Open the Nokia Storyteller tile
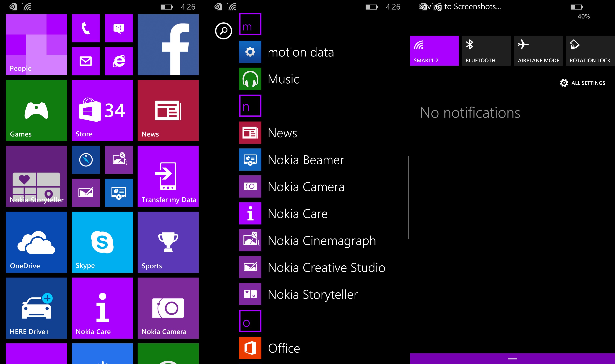This screenshot has width=615, height=364. [36, 176]
